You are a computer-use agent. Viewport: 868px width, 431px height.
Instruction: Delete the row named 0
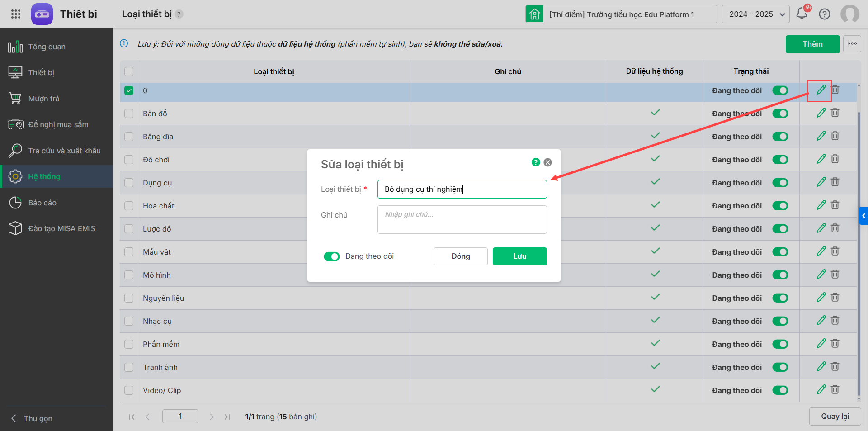coord(835,90)
